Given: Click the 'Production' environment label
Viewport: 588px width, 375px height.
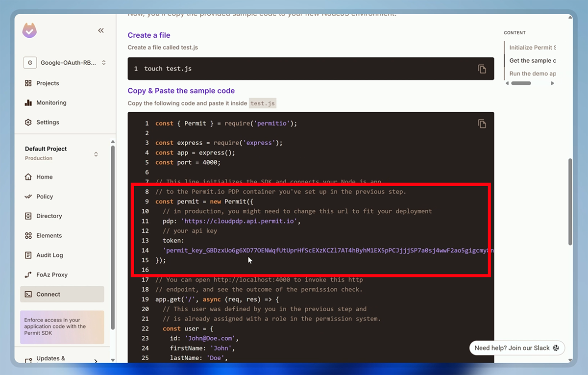Looking at the screenshot, I should [x=39, y=158].
